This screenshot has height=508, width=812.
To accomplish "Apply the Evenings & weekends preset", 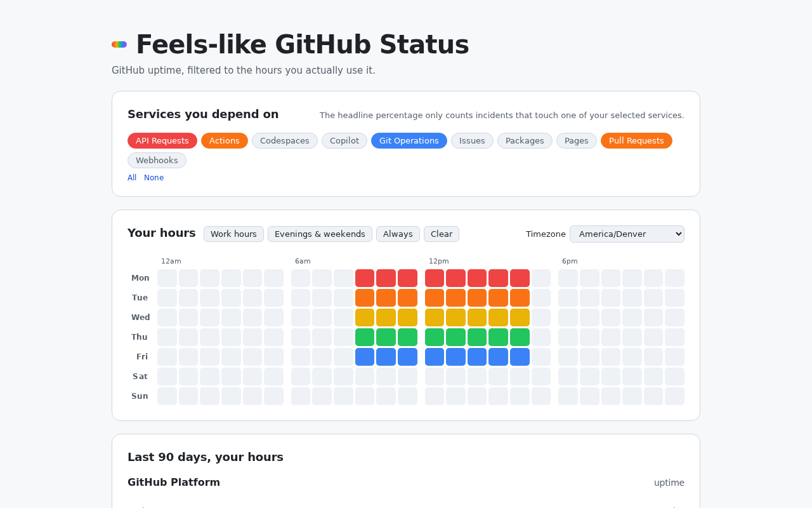I will pyautogui.click(x=320, y=234).
